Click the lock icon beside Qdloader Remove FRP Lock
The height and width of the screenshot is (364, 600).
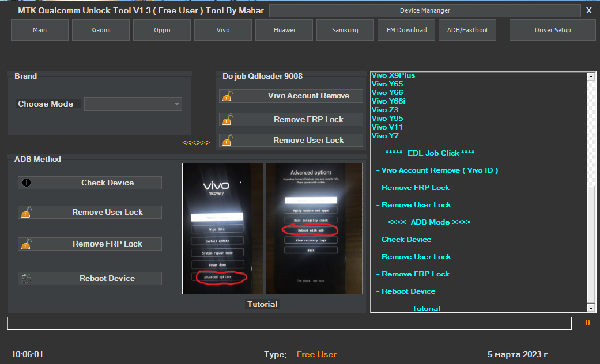tap(227, 120)
